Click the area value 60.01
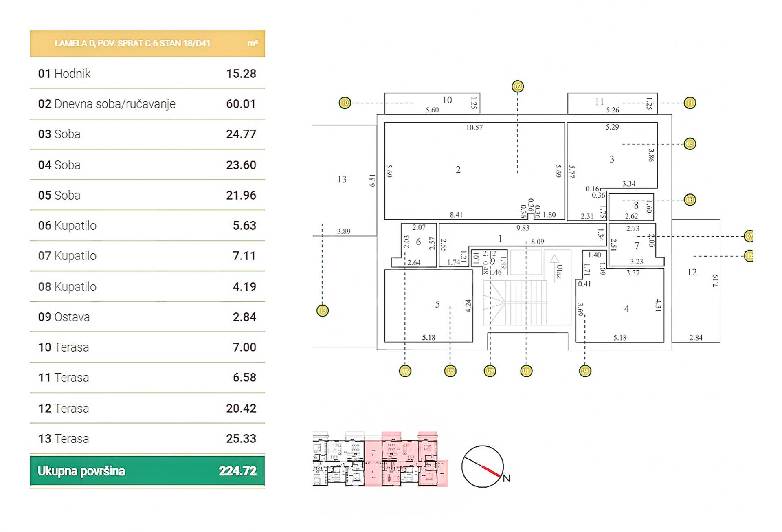This screenshot has width=782, height=532. (x=241, y=104)
